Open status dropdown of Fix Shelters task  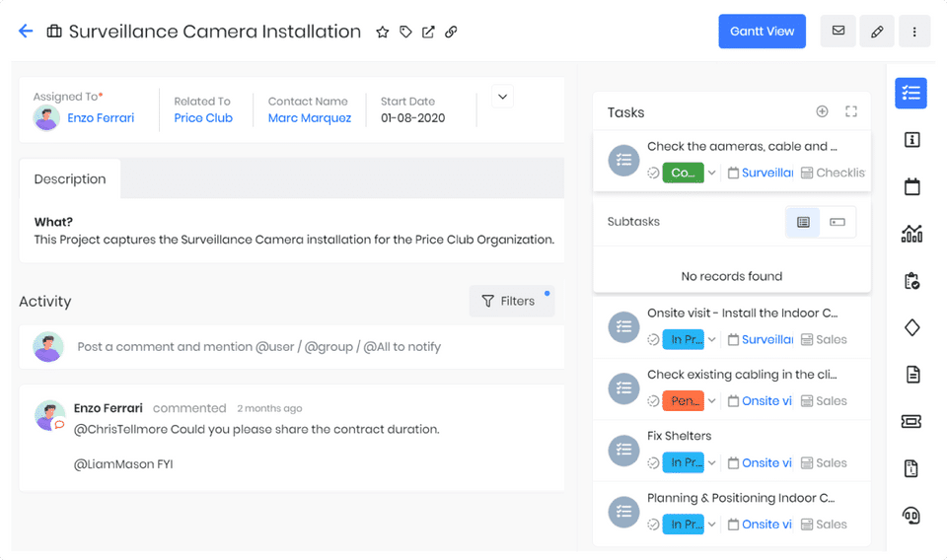pos(712,462)
